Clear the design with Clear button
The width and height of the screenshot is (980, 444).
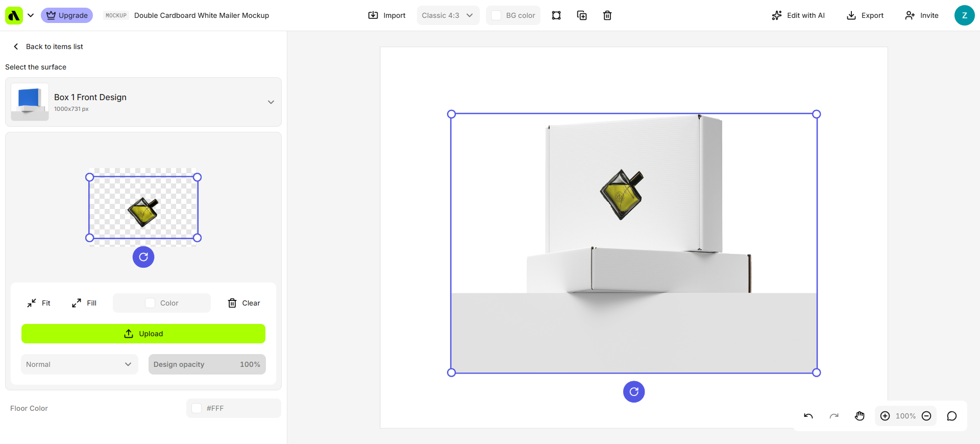244,303
